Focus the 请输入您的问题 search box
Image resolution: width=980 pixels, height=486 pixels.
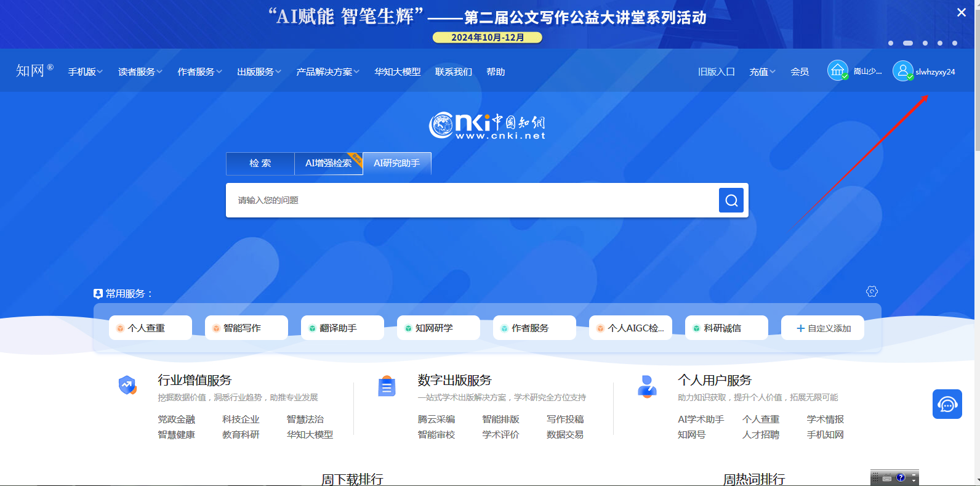(472, 200)
